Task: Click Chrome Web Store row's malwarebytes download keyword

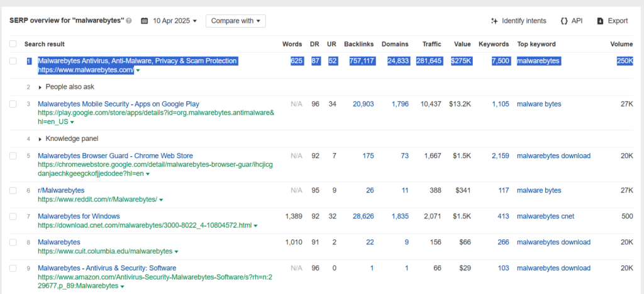Action: coord(553,156)
